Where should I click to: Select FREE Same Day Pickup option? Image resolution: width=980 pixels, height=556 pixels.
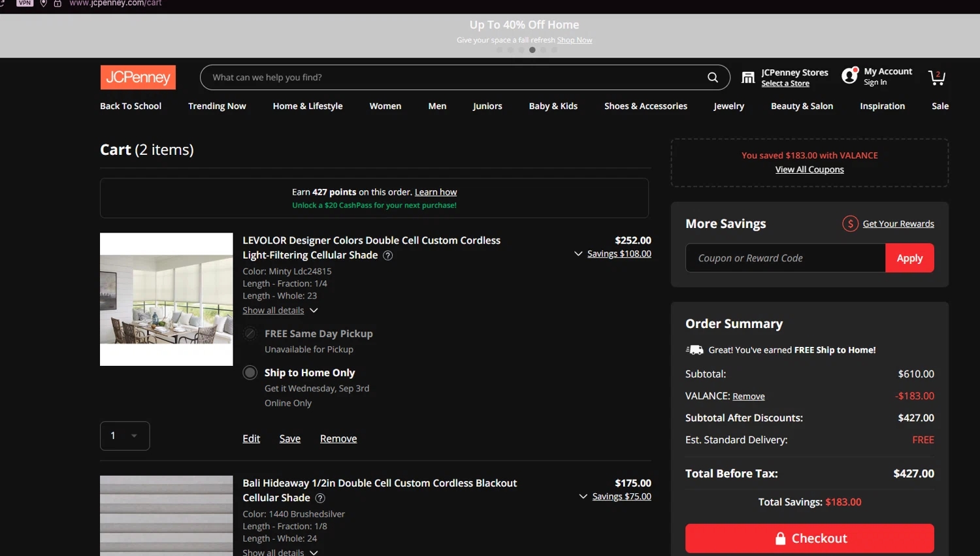click(250, 334)
